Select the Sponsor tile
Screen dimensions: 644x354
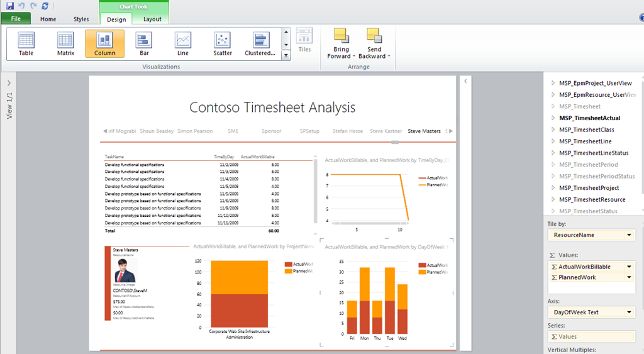tap(272, 131)
